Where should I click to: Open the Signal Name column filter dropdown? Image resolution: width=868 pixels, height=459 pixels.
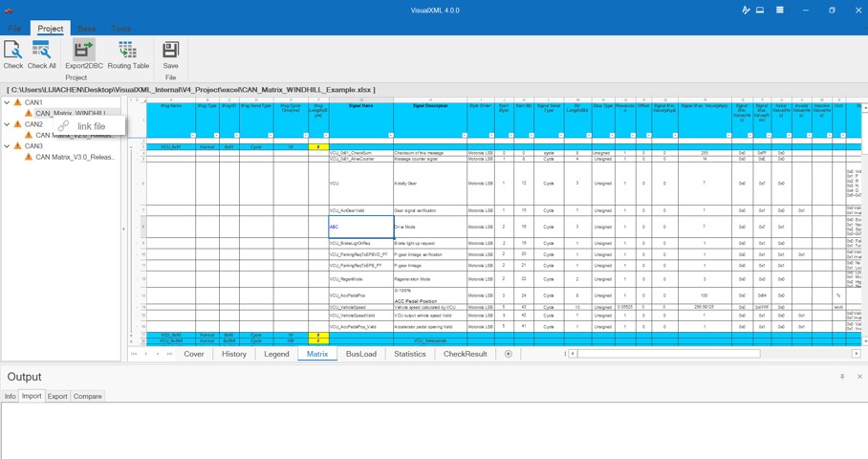click(389, 136)
